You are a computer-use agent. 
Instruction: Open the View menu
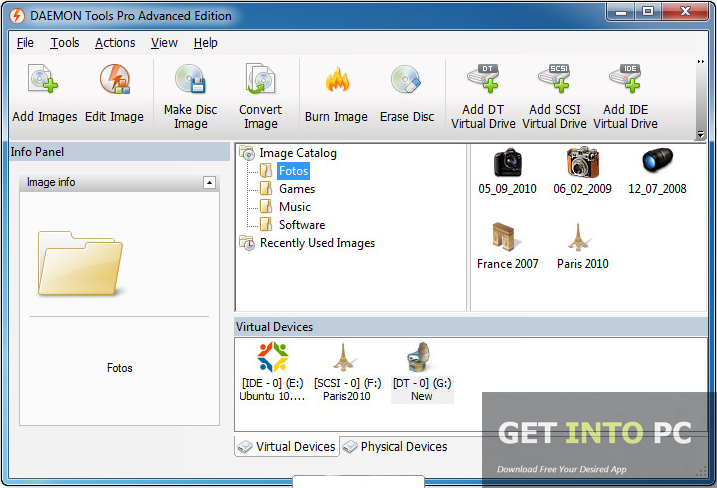tap(164, 43)
